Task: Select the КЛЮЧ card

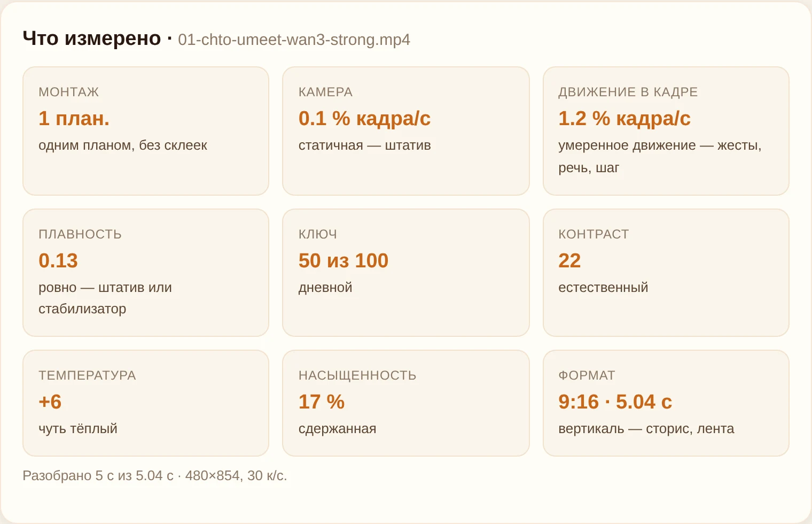Action: (406, 273)
